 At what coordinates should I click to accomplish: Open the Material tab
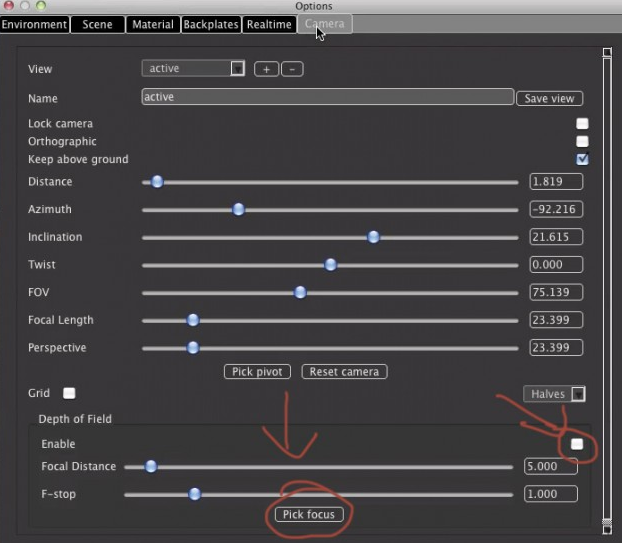click(x=152, y=24)
